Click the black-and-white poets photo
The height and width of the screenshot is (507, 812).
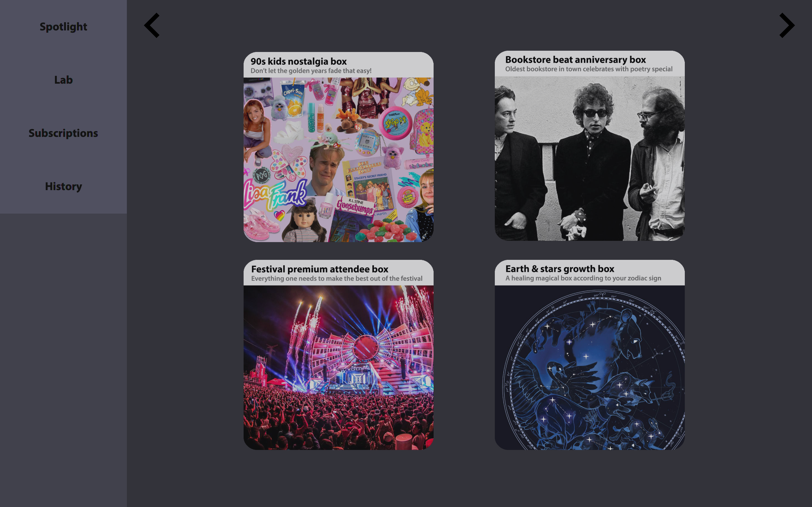pos(590,158)
